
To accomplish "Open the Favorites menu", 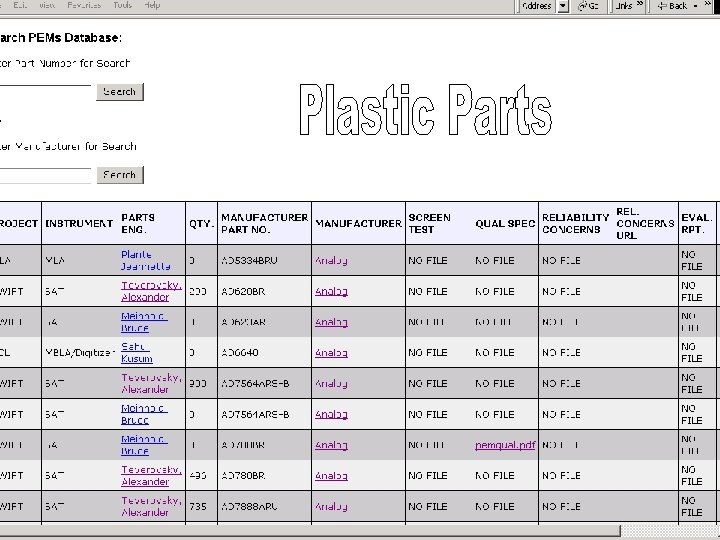I will coord(84,5).
